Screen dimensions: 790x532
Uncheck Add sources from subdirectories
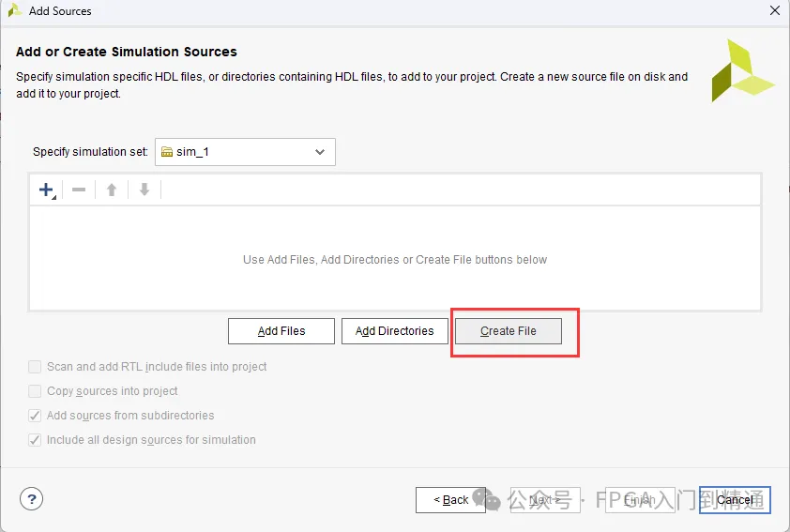pos(35,416)
